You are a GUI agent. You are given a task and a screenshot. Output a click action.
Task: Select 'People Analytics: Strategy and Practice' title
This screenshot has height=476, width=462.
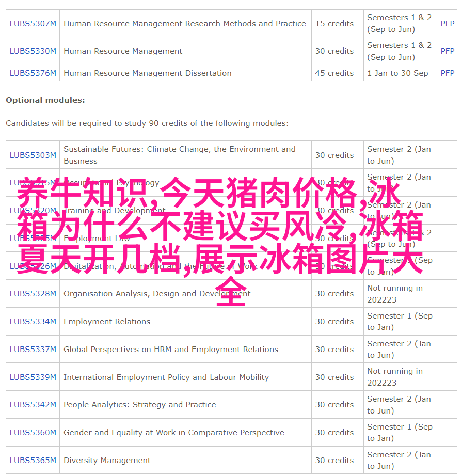click(139, 405)
